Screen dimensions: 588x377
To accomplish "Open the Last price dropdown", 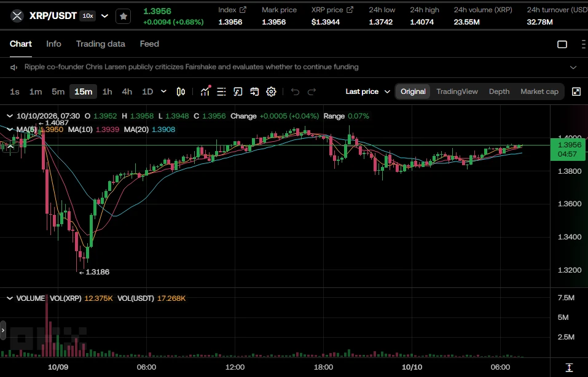I will pyautogui.click(x=368, y=91).
